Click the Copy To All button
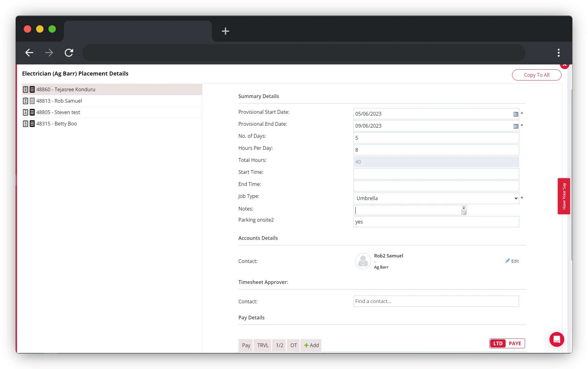The image size is (588, 369). click(x=536, y=75)
